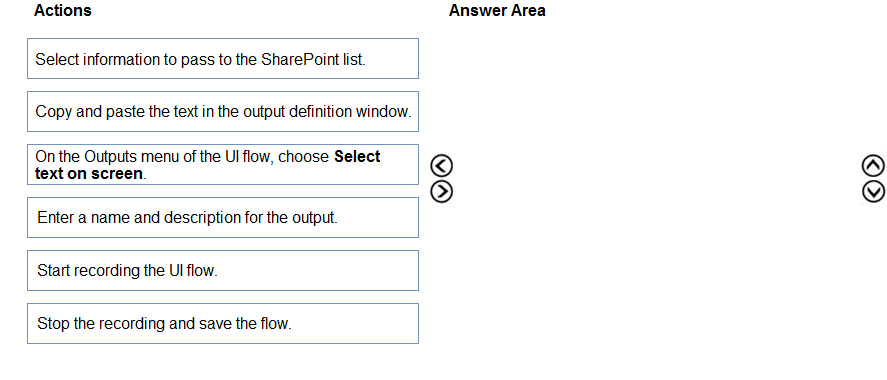Click bold 'Select text on screen' text

[208, 165]
